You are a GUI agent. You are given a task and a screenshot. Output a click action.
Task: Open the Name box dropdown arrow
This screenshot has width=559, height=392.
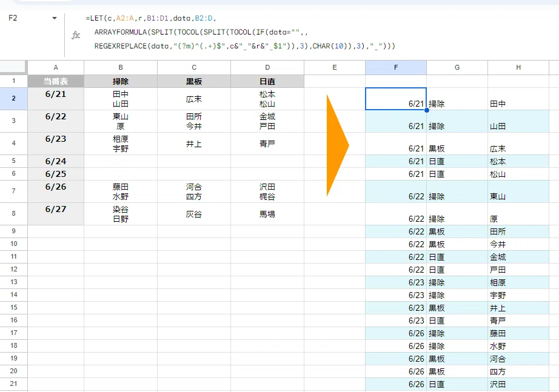coord(54,18)
